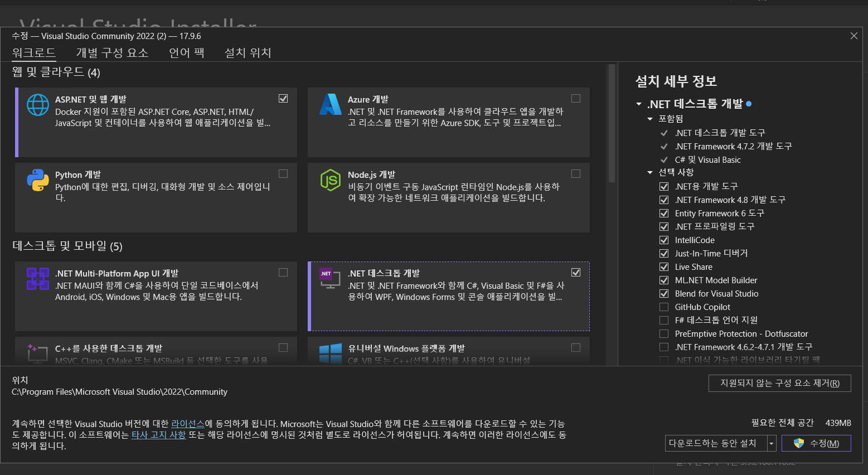Collapse the 선택 사항 section

click(650, 172)
